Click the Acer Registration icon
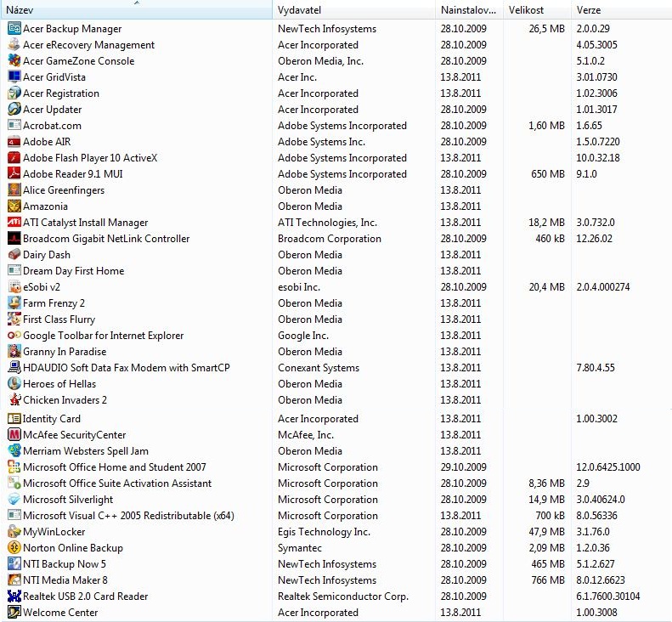Viewport: 672px width, 622px height. 14,93
